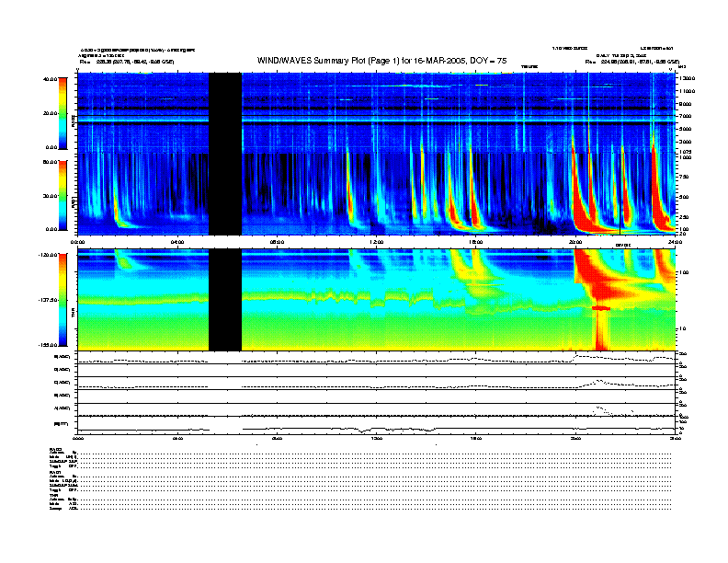Click the 40.00 color scale label
The height and width of the screenshot is (563, 728).
coord(51,79)
